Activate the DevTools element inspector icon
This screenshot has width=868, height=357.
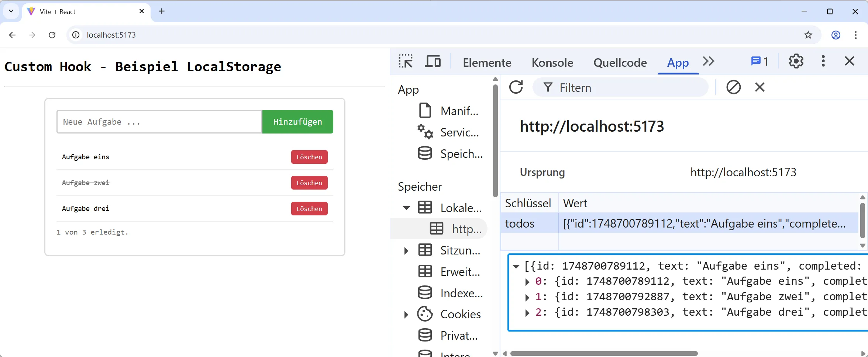[x=406, y=61]
